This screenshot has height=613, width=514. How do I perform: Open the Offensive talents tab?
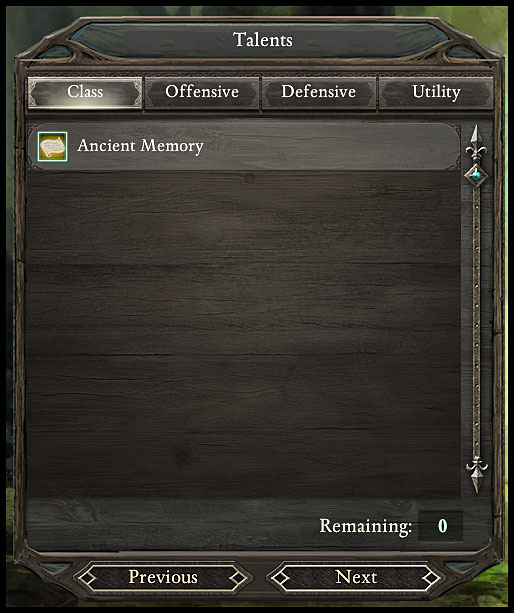pyautogui.click(x=202, y=92)
